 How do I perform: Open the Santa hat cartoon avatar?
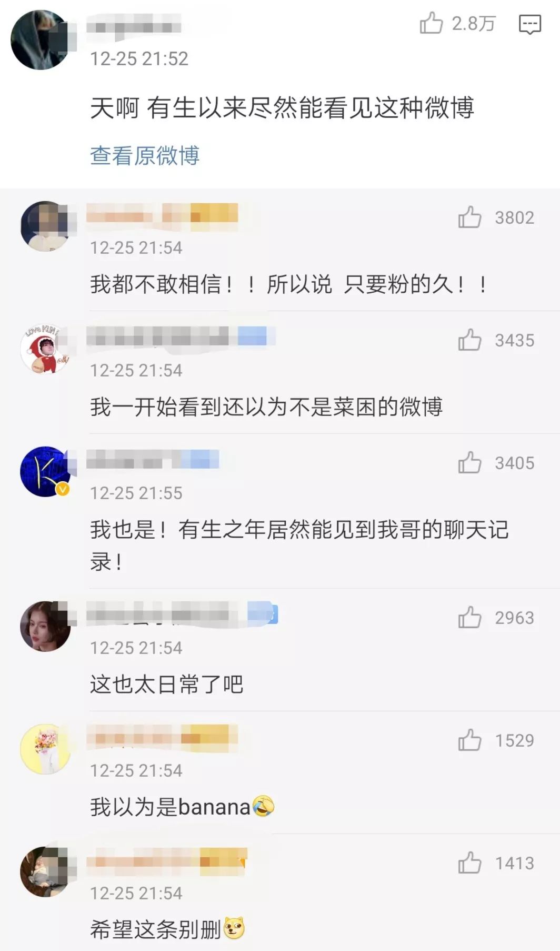point(45,349)
